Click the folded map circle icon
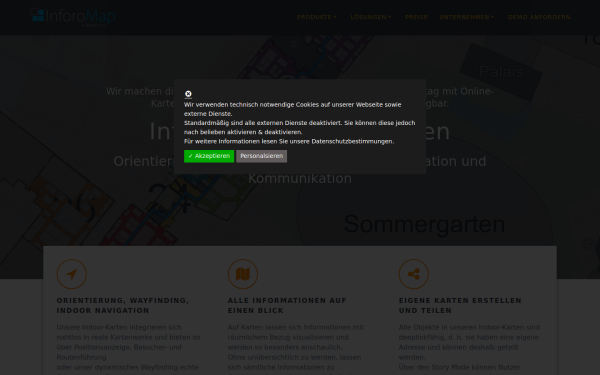The image size is (600, 375). tap(243, 274)
